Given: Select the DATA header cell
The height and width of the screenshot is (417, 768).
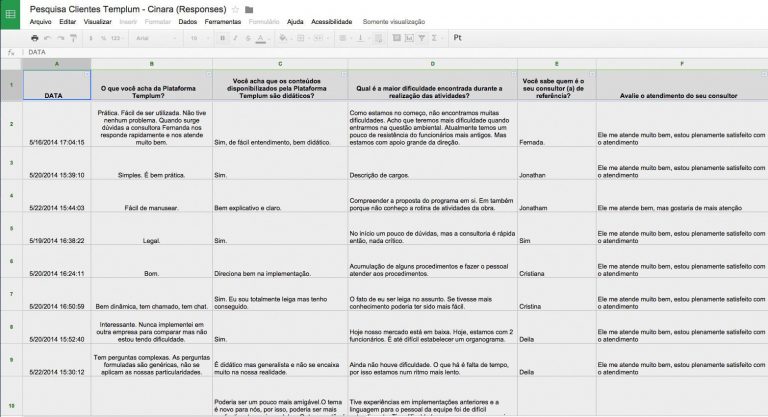Looking at the screenshot, I should (x=57, y=85).
